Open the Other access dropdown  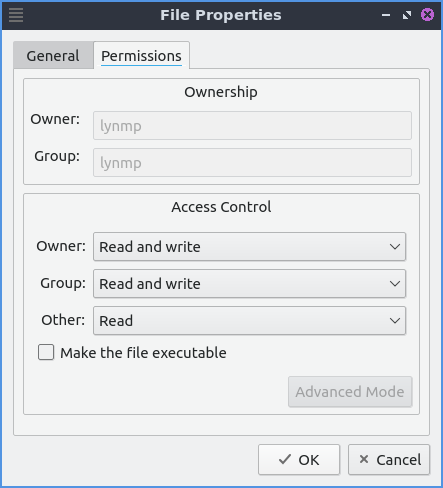pyautogui.click(x=249, y=321)
